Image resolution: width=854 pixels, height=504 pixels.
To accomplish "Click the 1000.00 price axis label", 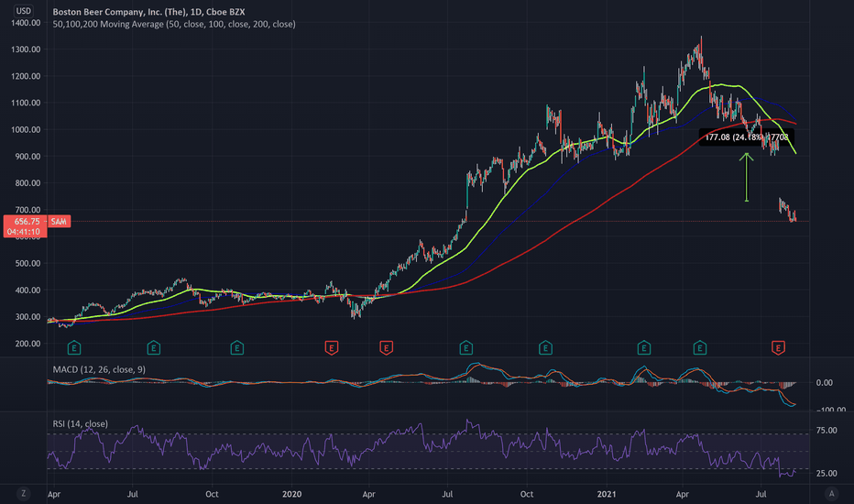I will click(26, 130).
